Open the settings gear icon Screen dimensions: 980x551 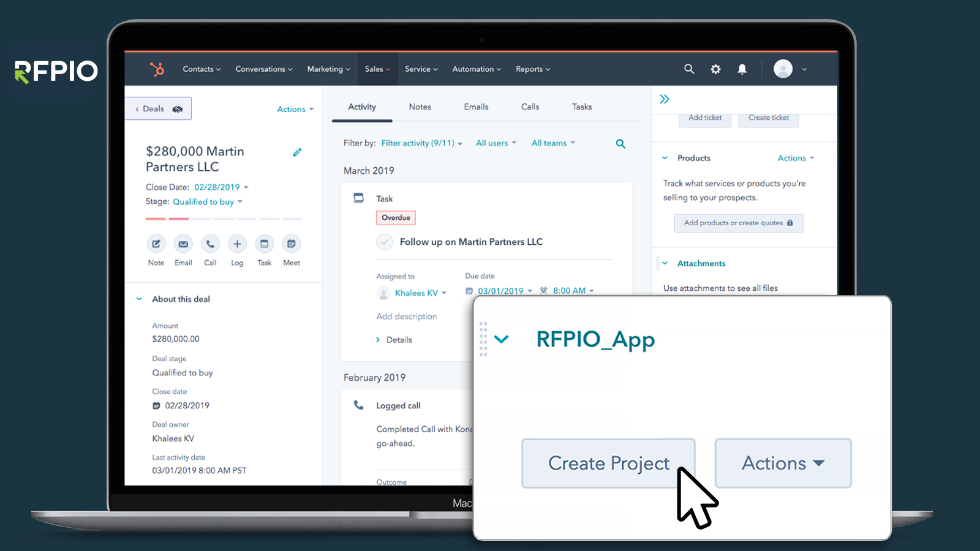715,69
